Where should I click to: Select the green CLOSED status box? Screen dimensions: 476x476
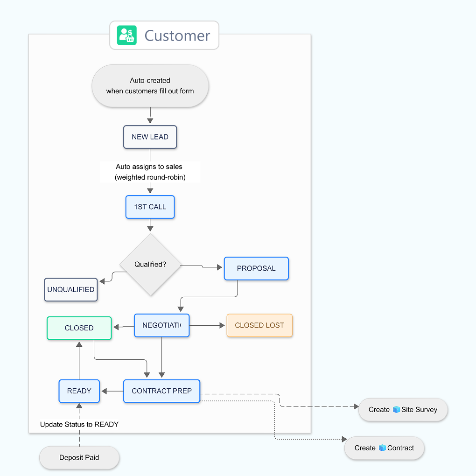[x=79, y=328]
